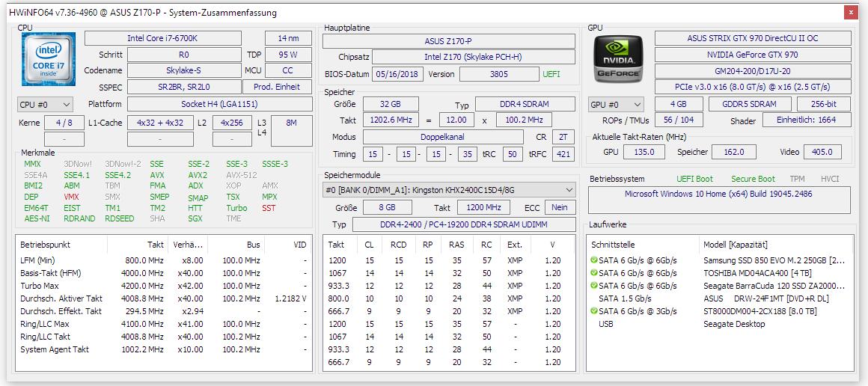Click the TPM label

798,179
